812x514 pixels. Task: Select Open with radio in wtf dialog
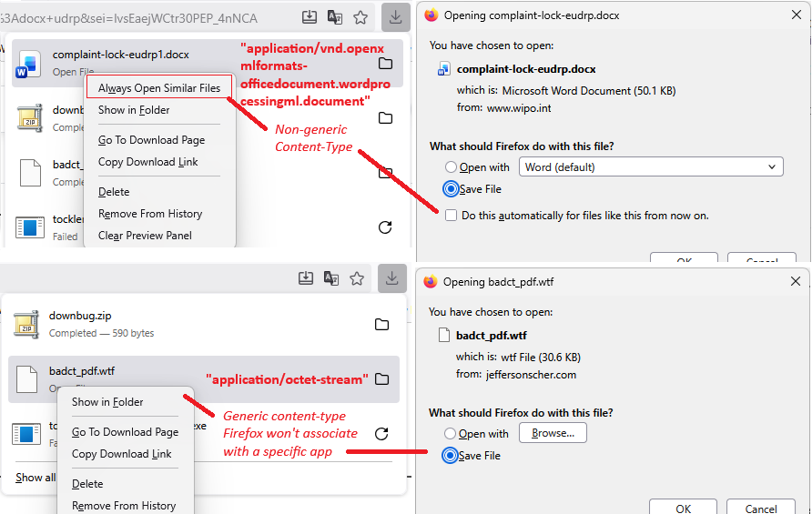click(450, 434)
